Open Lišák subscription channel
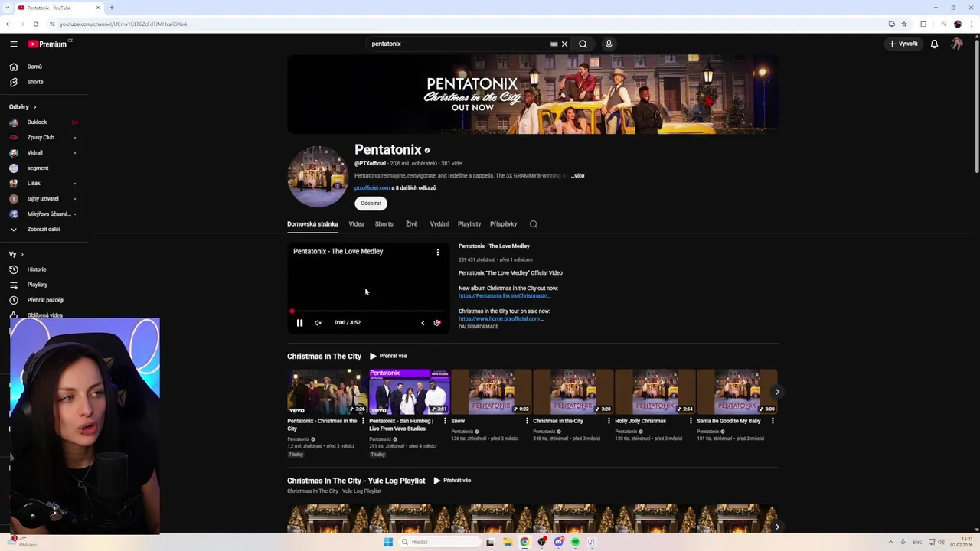The width and height of the screenshot is (980, 551). pyautogui.click(x=34, y=183)
